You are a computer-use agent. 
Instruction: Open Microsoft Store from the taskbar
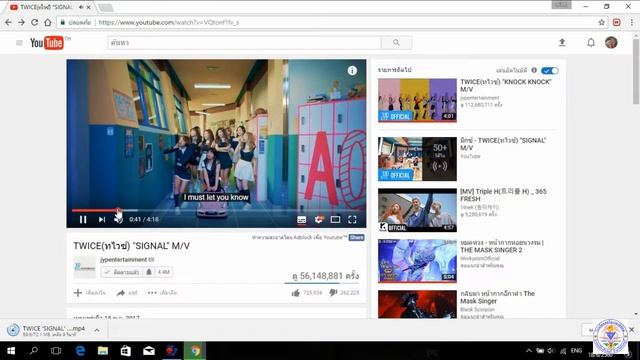126,351
